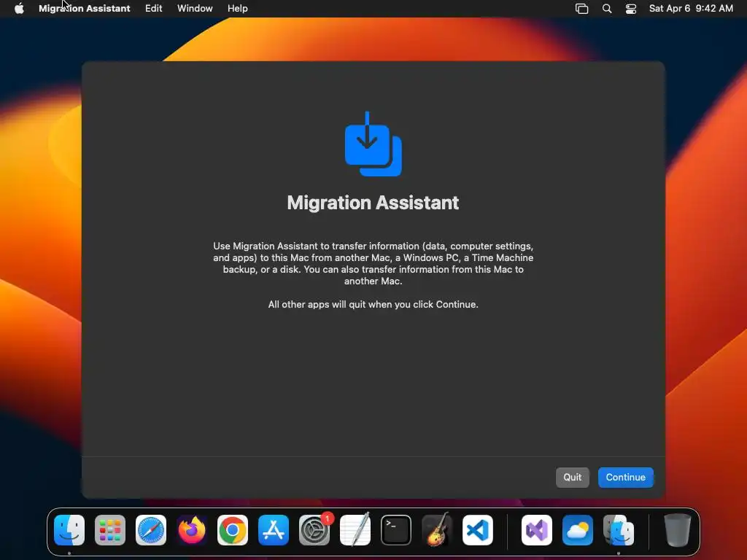Open Finder from the Dock
747x560 pixels.
(69, 530)
